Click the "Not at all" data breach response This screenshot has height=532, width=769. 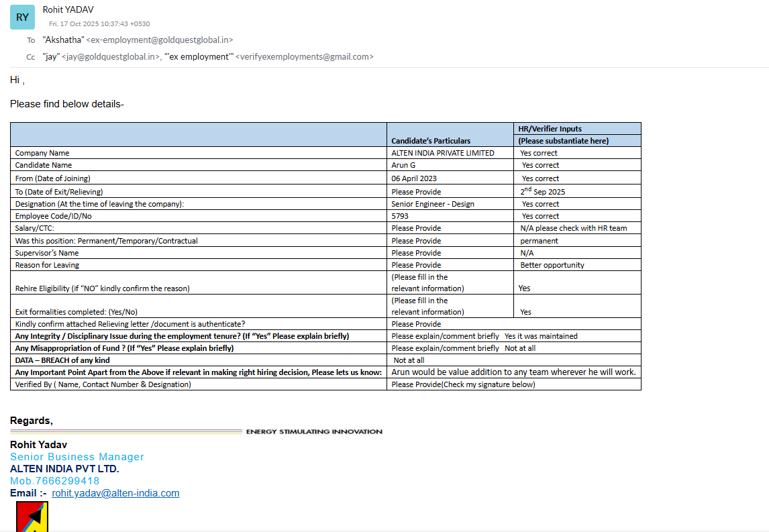pos(409,360)
